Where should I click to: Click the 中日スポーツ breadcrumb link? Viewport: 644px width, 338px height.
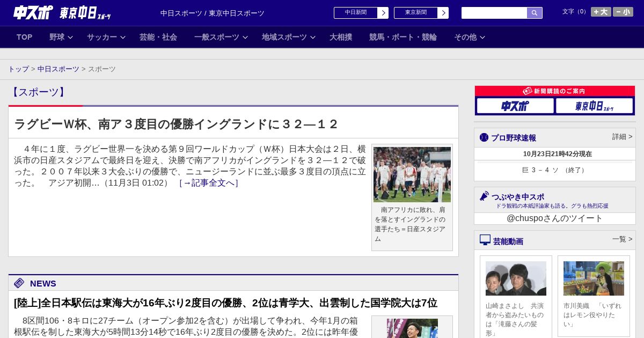(58, 69)
